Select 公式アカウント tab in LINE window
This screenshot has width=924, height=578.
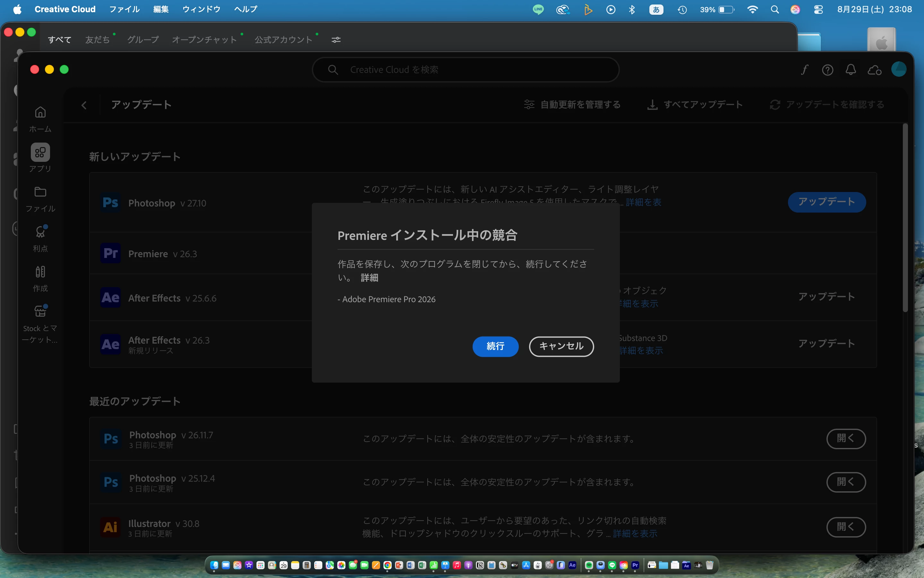coord(283,40)
